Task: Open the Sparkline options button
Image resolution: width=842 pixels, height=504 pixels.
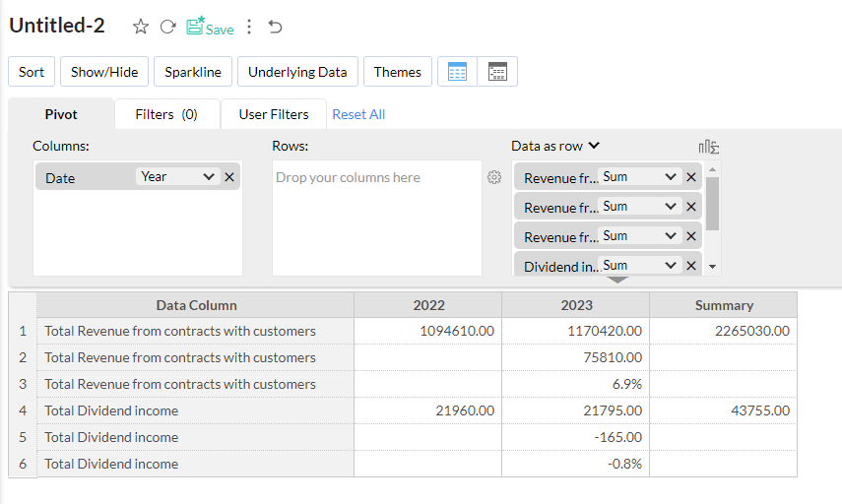Action: tap(193, 72)
